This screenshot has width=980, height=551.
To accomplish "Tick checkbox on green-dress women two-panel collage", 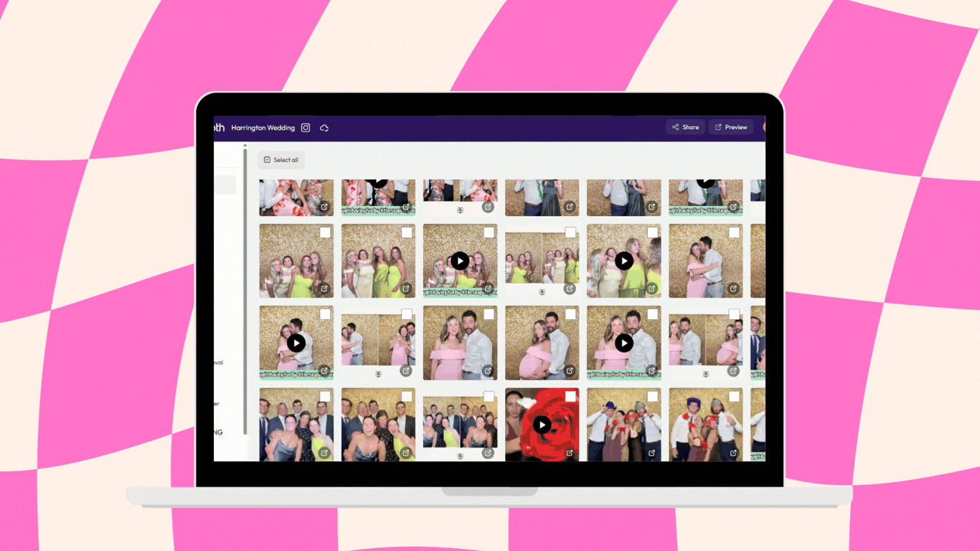I will click(570, 232).
